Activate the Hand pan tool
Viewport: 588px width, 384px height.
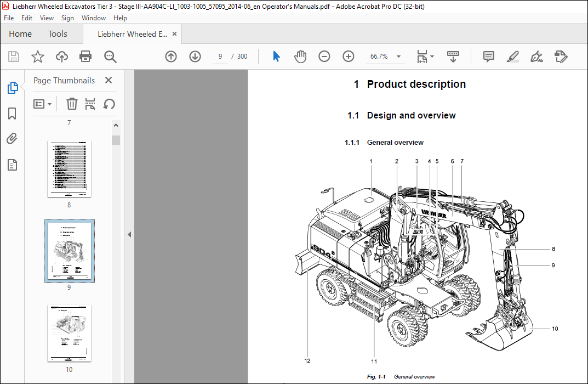[300, 57]
